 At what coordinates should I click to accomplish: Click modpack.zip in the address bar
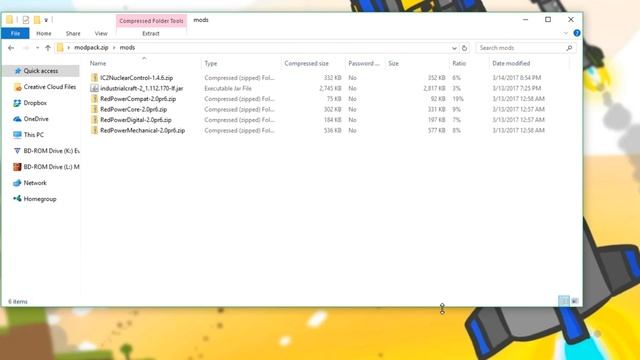[x=91, y=47]
